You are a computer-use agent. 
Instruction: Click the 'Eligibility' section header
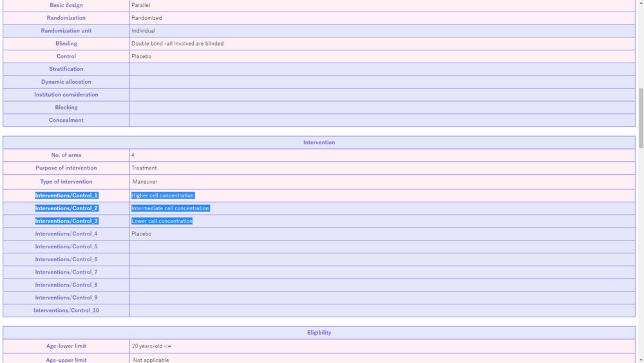[x=319, y=333]
